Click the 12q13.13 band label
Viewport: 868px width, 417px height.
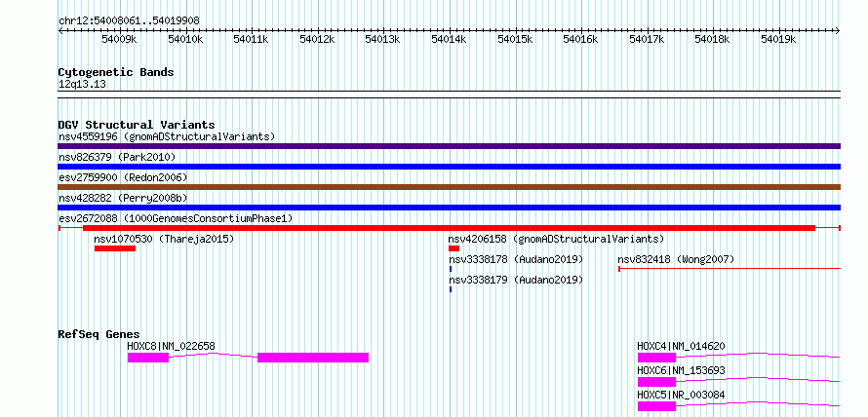tap(82, 85)
